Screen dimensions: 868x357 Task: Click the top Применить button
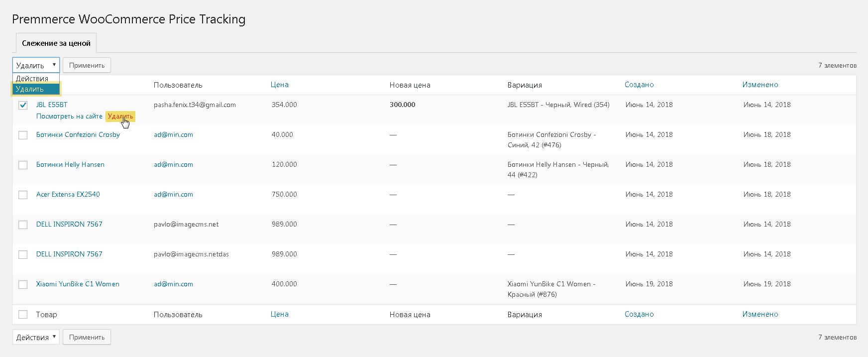tap(87, 65)
